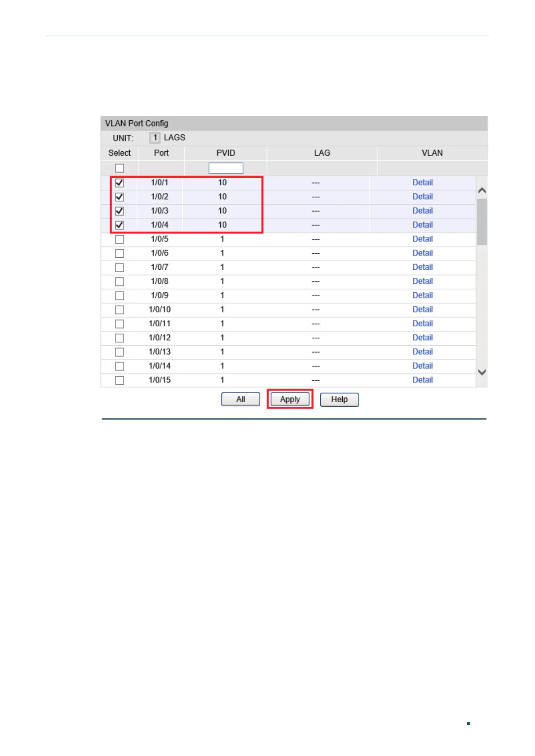The width and height of the screenshot is (535, 756).
Task: Open Detail link for port 1/0/1
Action: pos(423,182)
